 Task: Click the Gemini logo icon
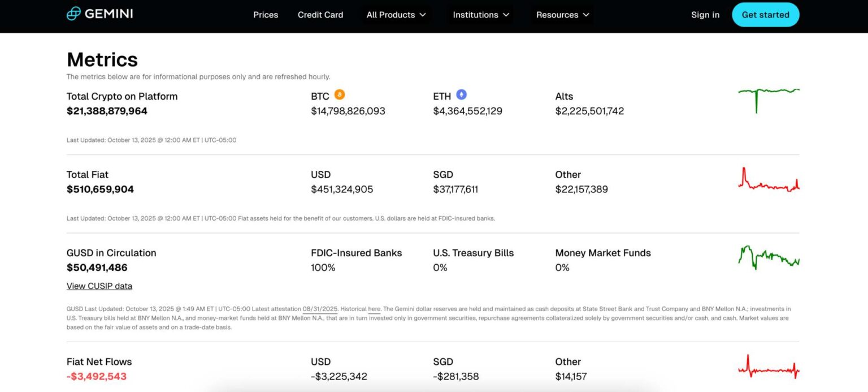73,13
